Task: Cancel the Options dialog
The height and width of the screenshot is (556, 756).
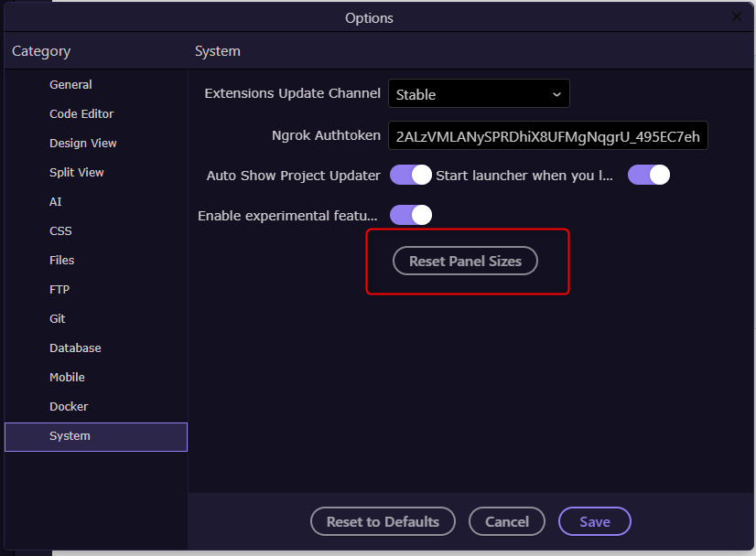Action: [x=507, y=521]
